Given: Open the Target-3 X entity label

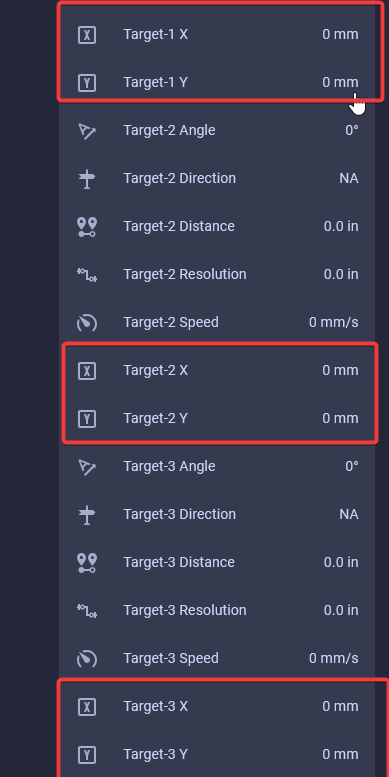Looking at the screenshot, I should pos(156,706).
